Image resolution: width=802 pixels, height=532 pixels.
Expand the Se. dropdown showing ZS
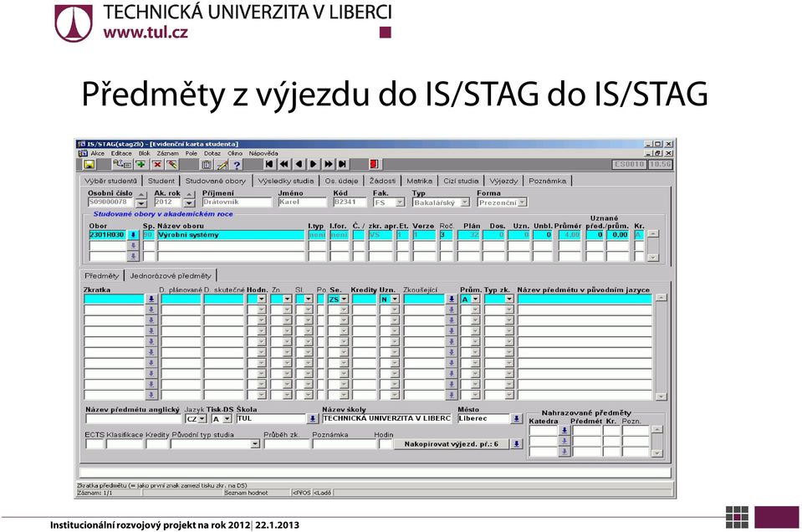click(x=344, y=299)
